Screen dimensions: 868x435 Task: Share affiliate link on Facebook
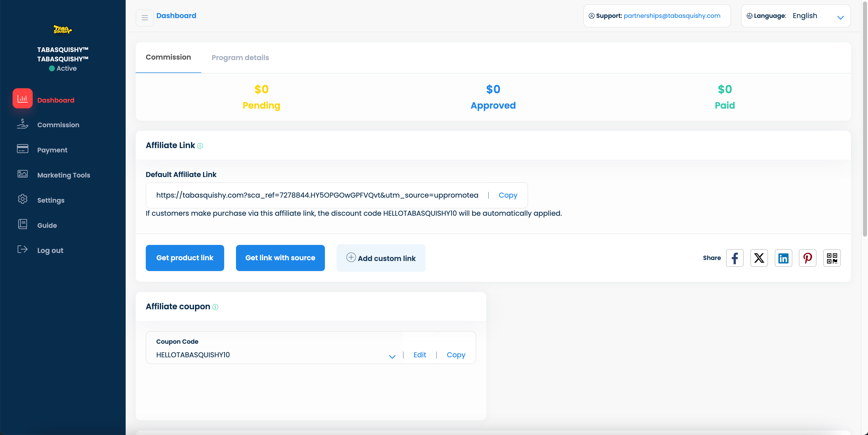[735, 258]
